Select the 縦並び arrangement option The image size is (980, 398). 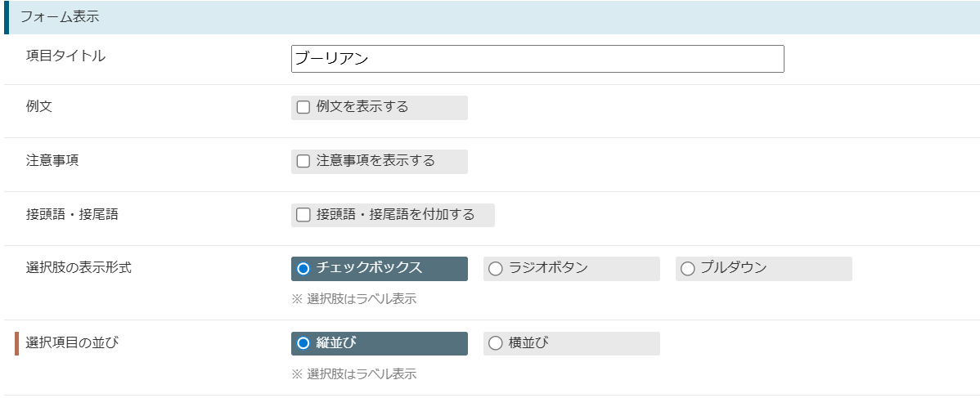click(380, 343)
